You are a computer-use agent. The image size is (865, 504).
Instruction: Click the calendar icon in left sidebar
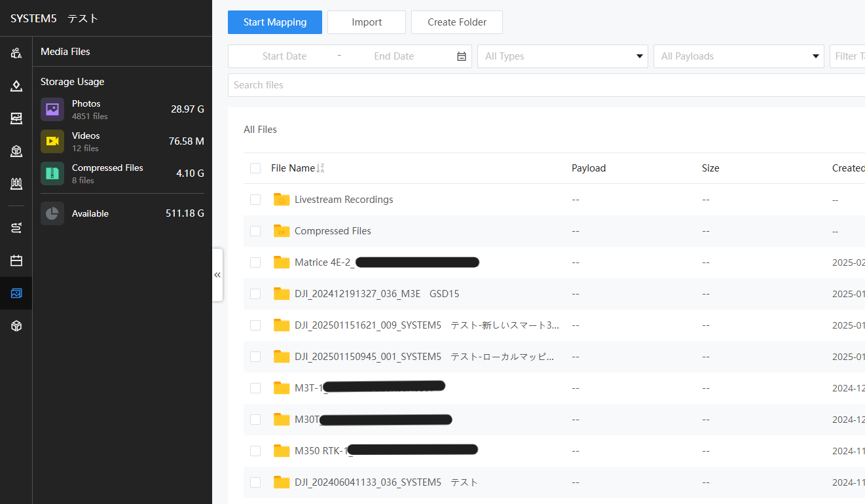pos(16,261)
